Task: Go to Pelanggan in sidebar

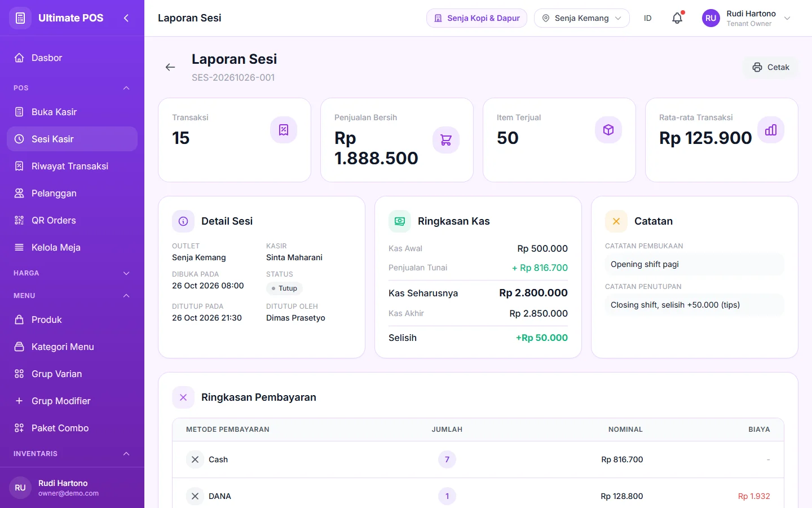Action: [72, 193]
